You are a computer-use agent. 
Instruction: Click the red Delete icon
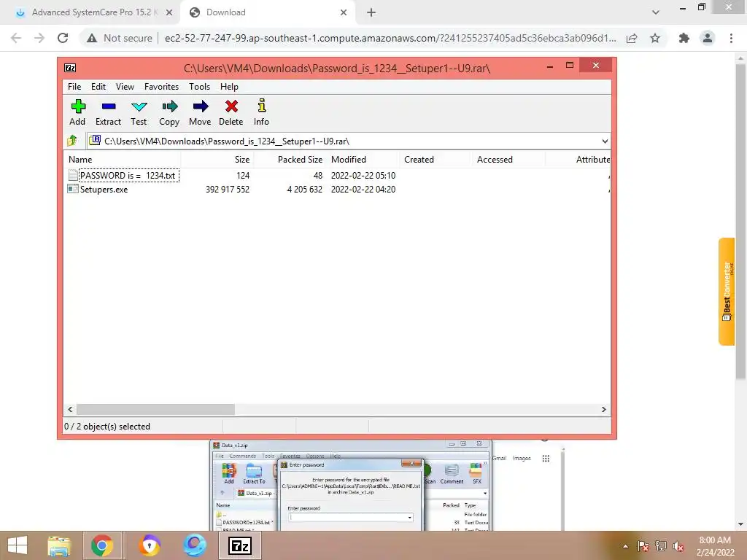(231, 112)
